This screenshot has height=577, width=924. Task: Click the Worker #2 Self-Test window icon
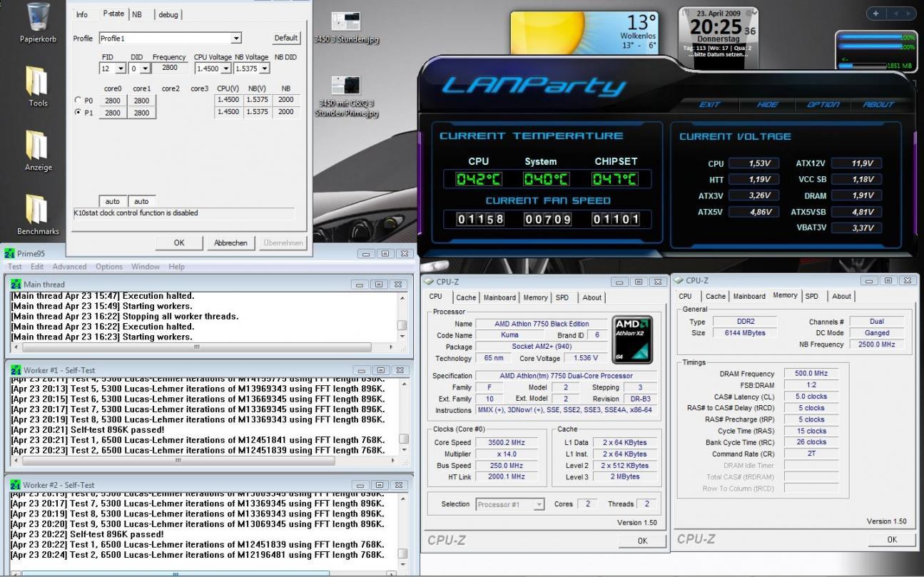tap(16, 485)
